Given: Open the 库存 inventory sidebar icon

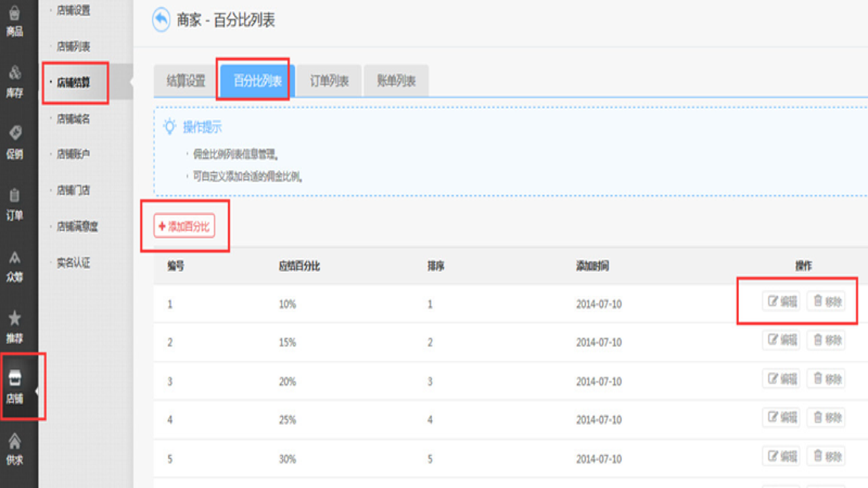Looking at the screenshot, I should click(15, 81).
